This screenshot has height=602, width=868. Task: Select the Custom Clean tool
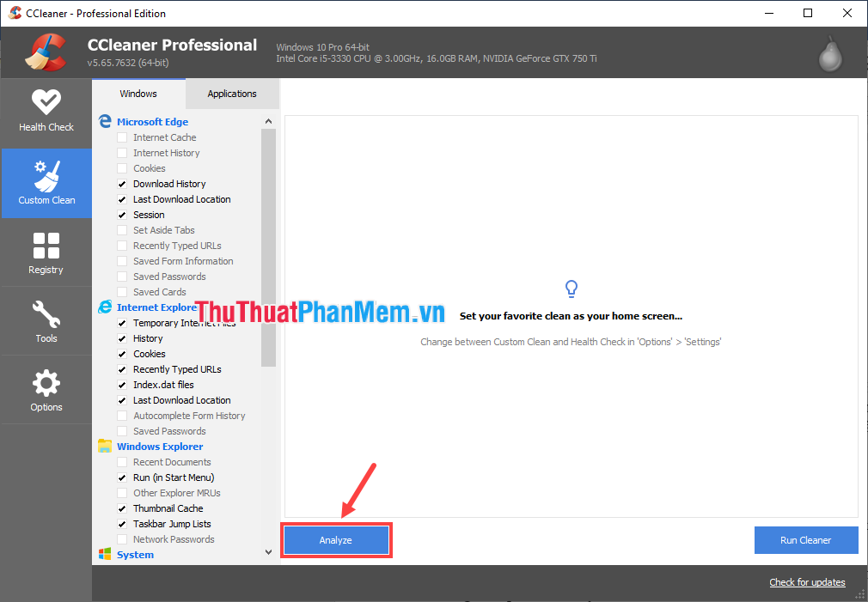[46, 183]
